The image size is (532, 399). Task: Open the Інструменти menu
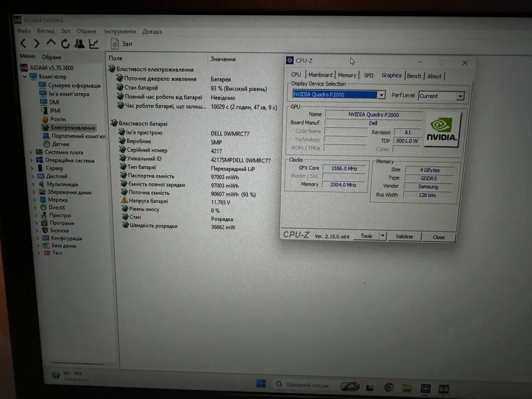pos(120,31)
